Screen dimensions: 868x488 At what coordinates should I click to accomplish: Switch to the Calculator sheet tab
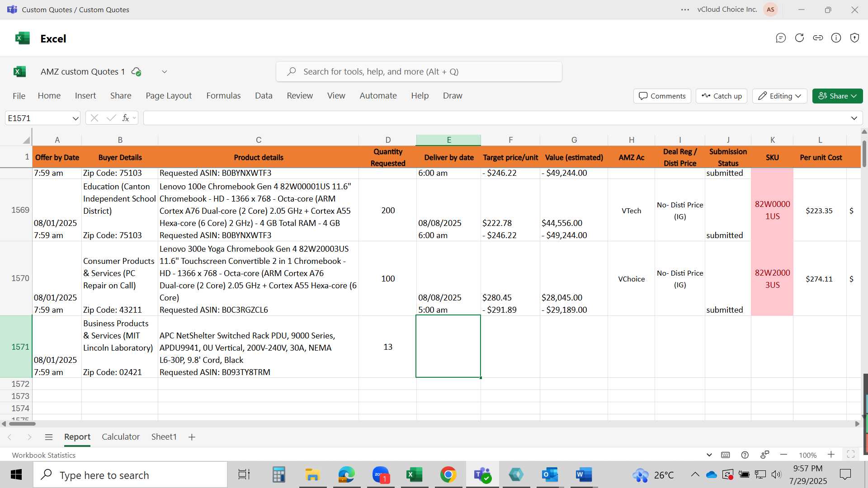pyautogui.click(x=121, y=437)
